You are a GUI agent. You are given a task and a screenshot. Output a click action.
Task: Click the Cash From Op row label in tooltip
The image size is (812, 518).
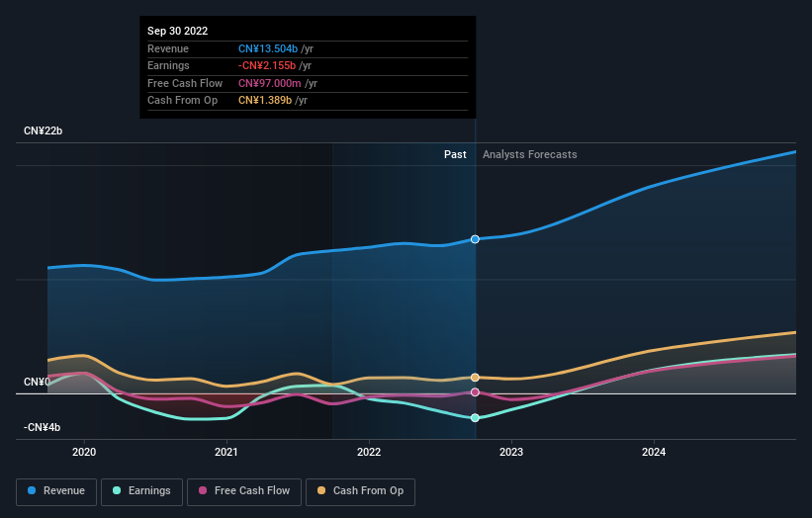pyautogui.click(x=182, y=101)
